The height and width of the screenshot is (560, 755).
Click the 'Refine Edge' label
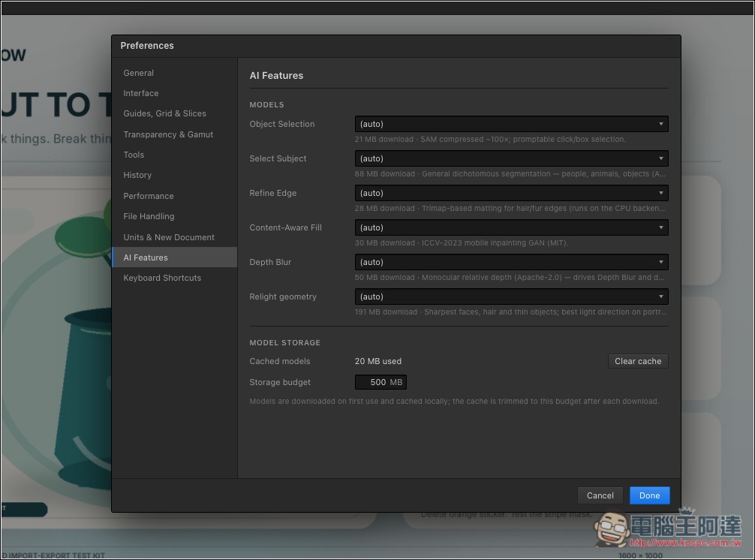coord(273,193)
